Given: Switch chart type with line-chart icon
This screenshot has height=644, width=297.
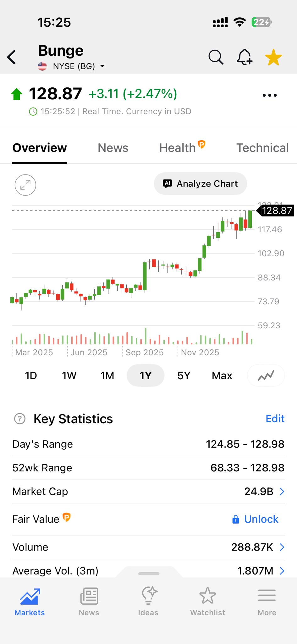Looking at the screenshot, I should tap(266, 375).
